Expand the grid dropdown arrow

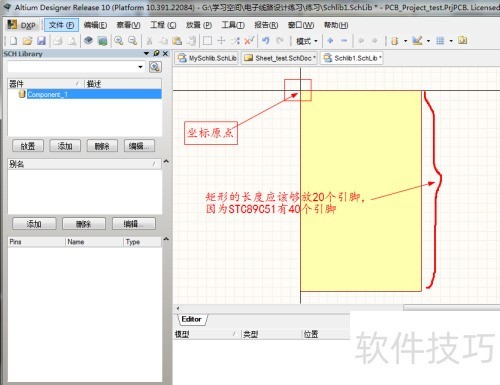(x=451, y=41)
